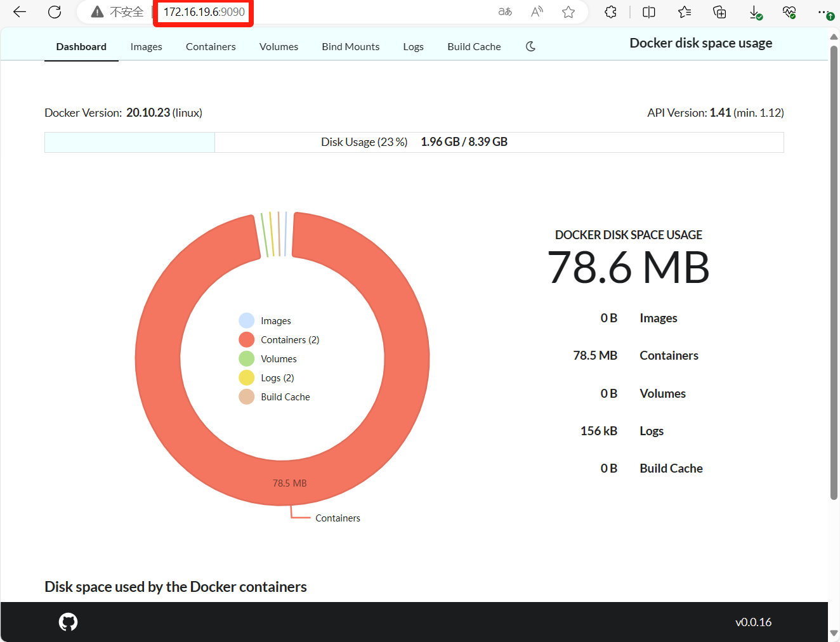This screenshot has height=642, width=840.
Task: Toggle split screen view icon
Action: pos(648,12)
